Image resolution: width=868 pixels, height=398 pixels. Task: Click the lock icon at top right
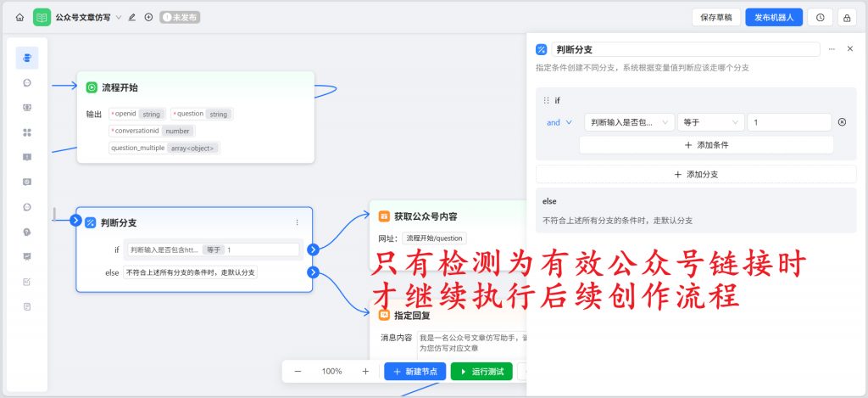click(847, 17)
